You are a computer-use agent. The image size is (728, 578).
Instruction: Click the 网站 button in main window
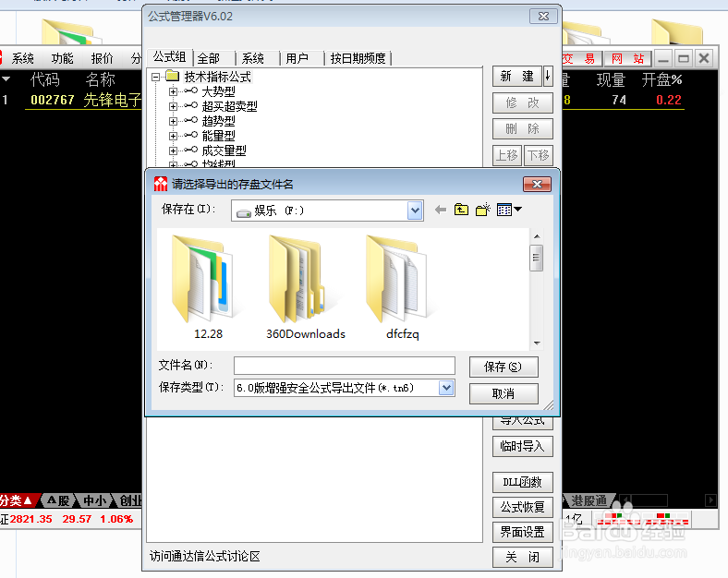[627, 58]
